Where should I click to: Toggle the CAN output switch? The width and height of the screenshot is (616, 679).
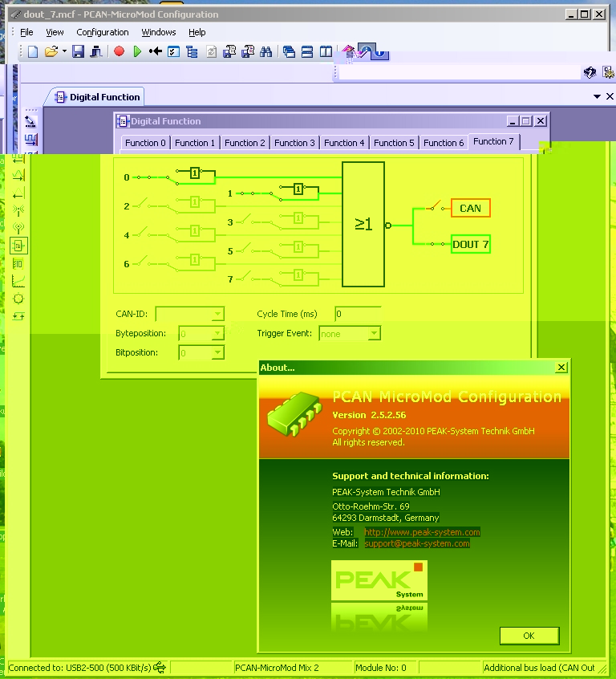(x=437, y=205)
